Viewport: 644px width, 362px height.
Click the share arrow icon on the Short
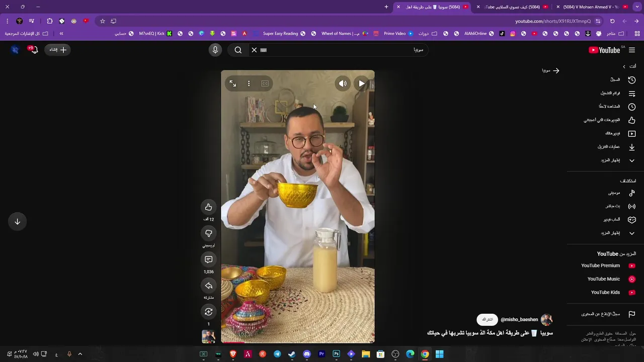pos(208,286)
